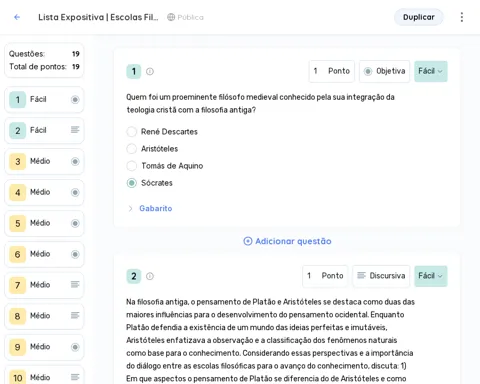Open the Fácil difficulty dropdown of question 2
480x384 pixels.
(x=431, y=276)
